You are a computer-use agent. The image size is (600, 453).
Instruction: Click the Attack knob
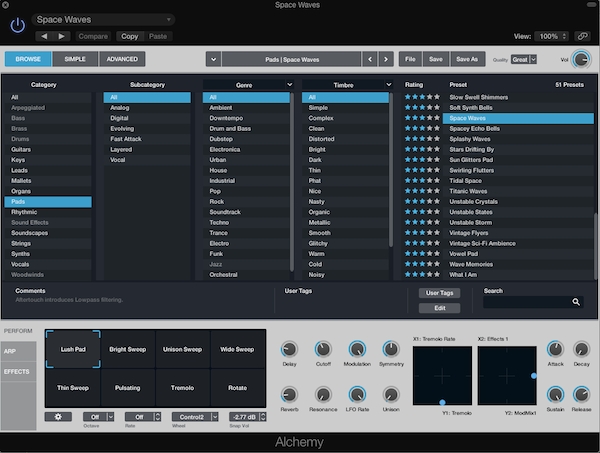pyautogui.click(x=555, y=349)
